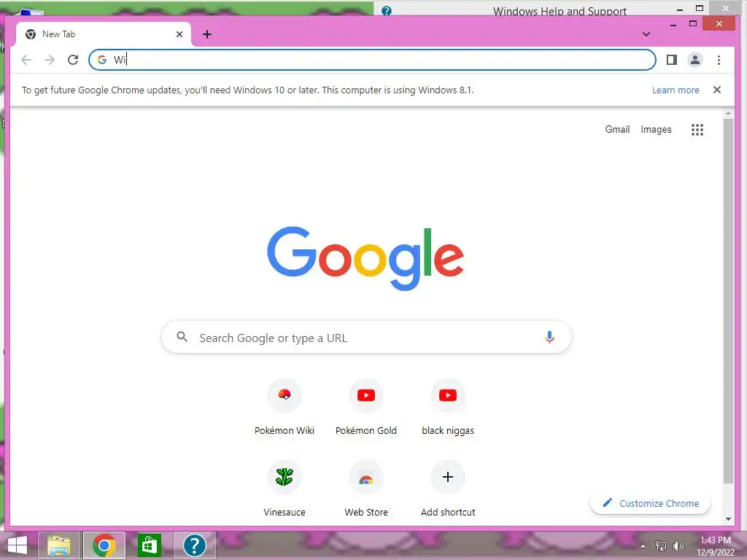Open the Gmail link
747x560 pixels.
[x=617, y=130]
